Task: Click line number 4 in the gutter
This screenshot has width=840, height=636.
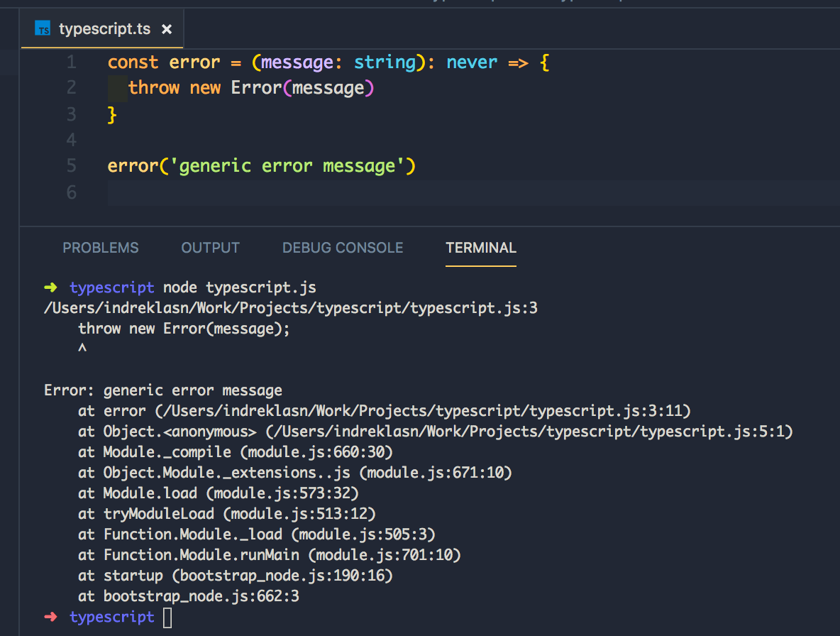Action: coord(72,140)
